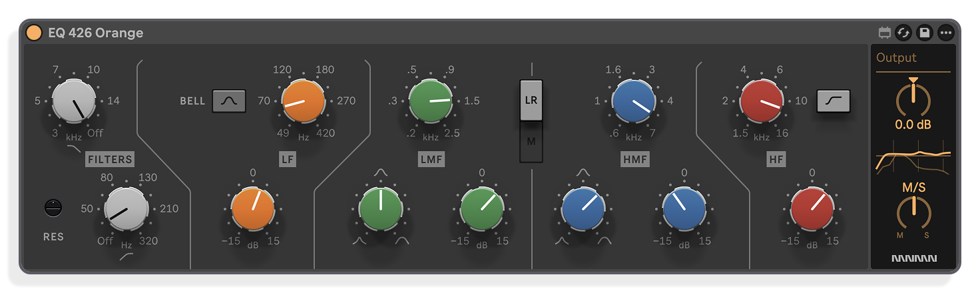The height and width of the screenshot is (293, 980).
Task: Click the HMF band label
Action: (634, 159)
